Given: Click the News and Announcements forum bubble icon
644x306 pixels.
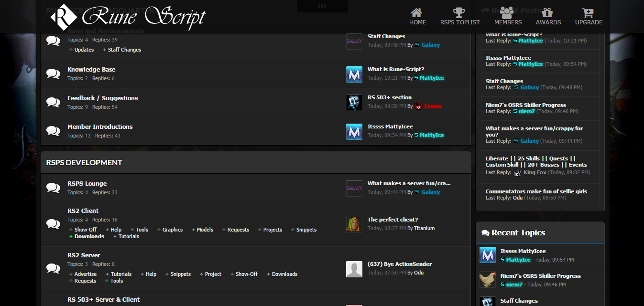Looking at the screenshot, I should coord(53,41).
